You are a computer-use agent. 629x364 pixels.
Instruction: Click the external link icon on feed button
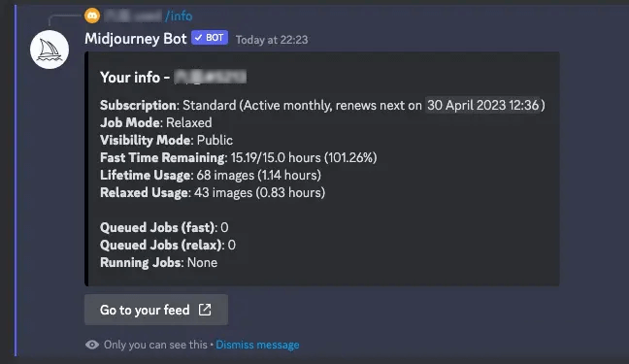205,310
